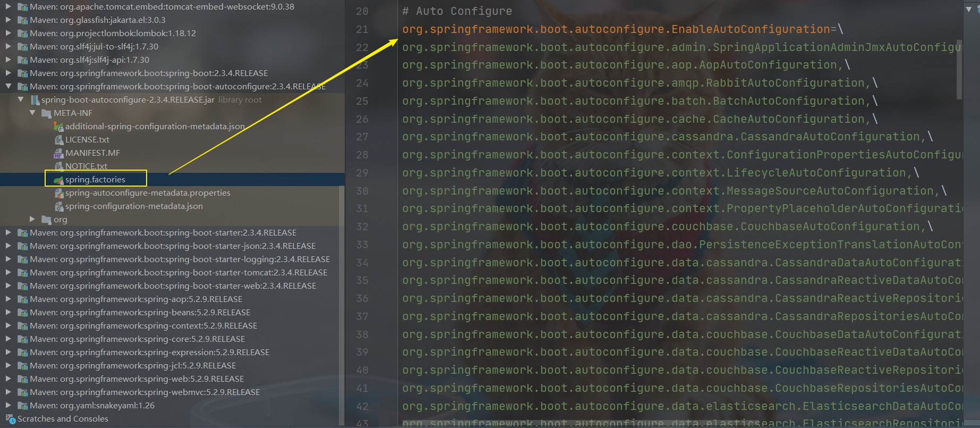Screen dimensions: 980x428
Task: Expand the lombok 1.18.12 library node
Action: pos(8,33)
